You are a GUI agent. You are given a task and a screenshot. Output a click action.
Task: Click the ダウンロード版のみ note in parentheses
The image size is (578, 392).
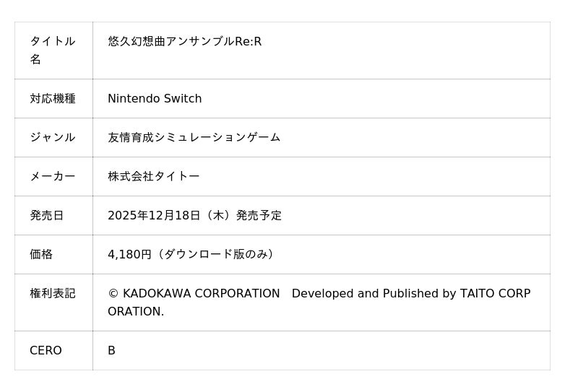[215, 254]
